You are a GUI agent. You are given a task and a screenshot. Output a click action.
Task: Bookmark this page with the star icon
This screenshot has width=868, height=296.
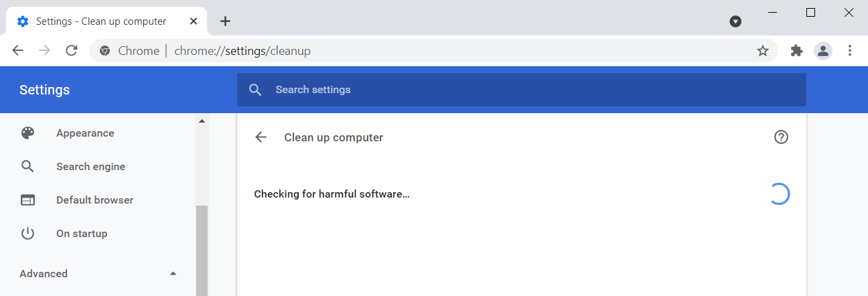point(762,51)
